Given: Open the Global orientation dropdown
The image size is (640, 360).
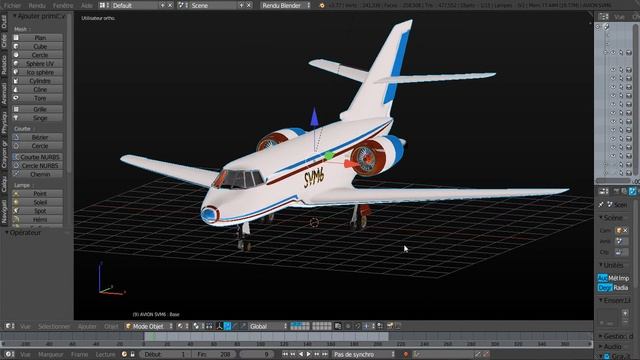Looking at the screenshot, I should click(x=268, y=326).
